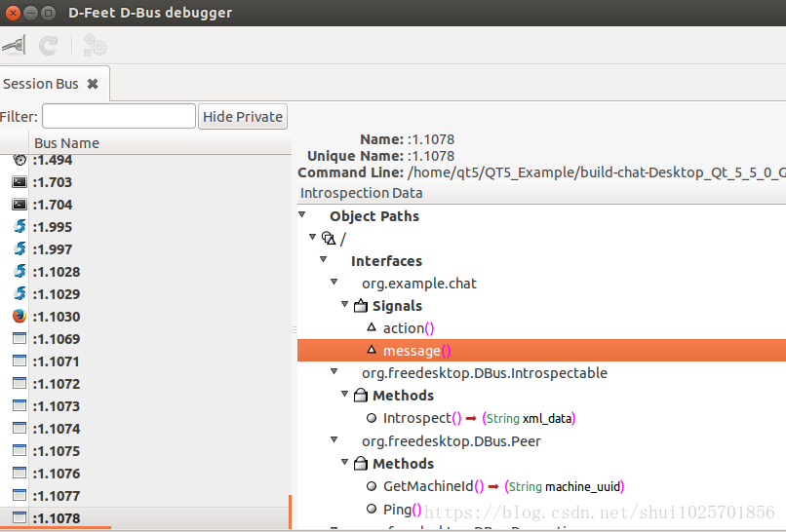Click the window icon of :1.1077
Viewport: 786px width, 532px height.
[x=20, y=495]
